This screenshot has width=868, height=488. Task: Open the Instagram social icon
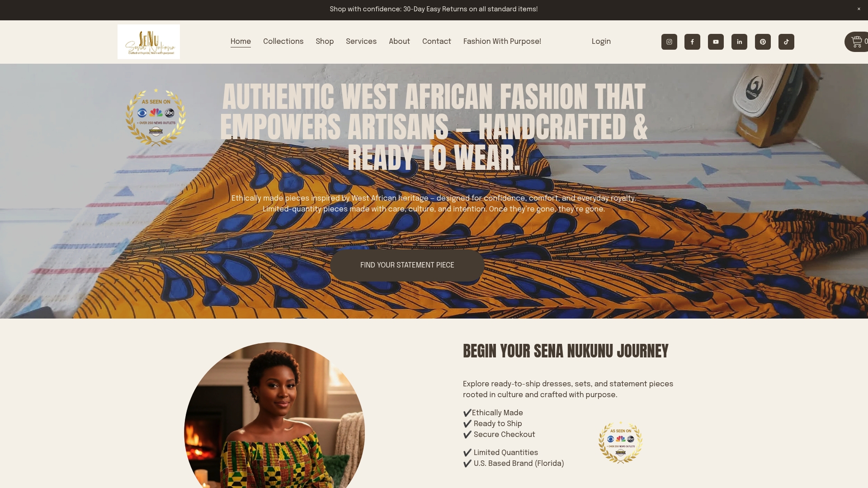(669, 42)
